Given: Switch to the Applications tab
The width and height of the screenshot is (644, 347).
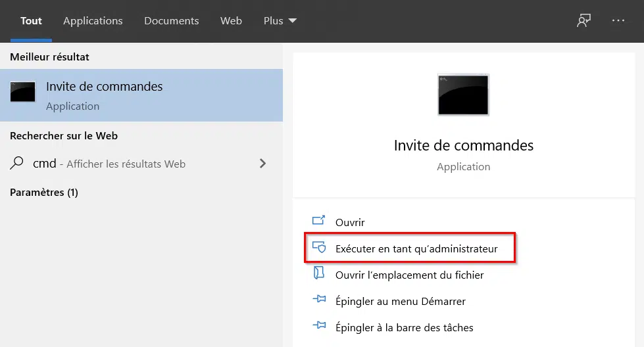Looking at the screenshot, I should point(93,20).
